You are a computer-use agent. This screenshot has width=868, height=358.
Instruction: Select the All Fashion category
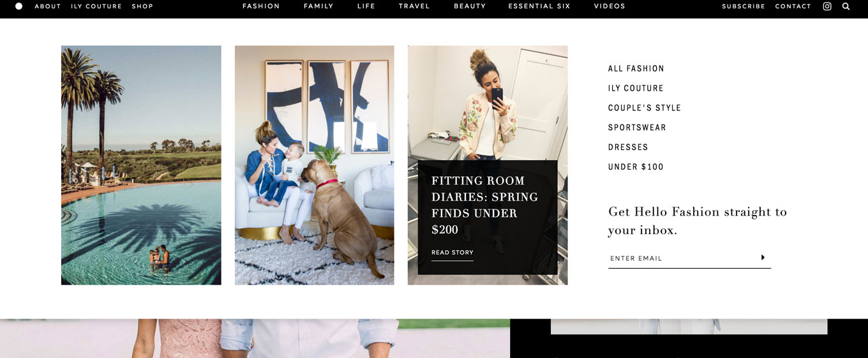636,68
